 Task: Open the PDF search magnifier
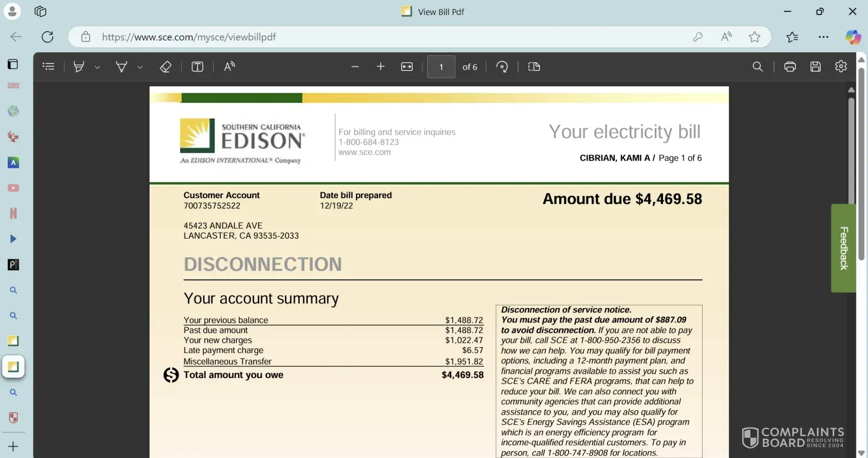coord(758,67)
